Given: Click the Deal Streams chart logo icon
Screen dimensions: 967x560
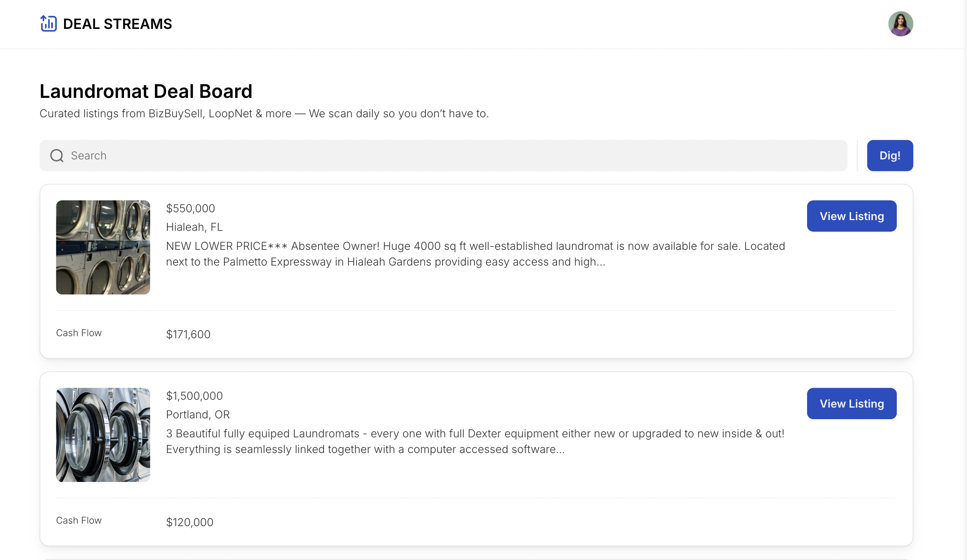Looking at the screenshot, I should [x=48, y=24].
